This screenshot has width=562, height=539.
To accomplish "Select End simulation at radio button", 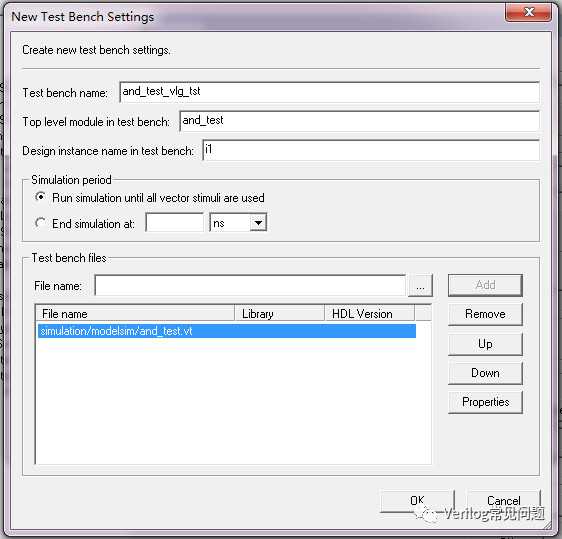I will [x=40, y=223].
